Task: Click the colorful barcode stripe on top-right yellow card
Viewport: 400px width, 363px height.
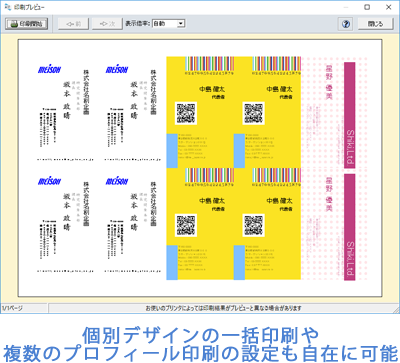Action: (x=277, y=63)
